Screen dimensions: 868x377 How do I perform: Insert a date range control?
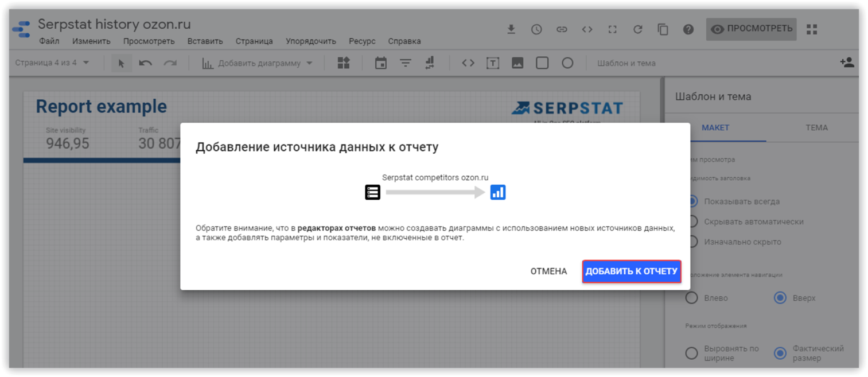point(381,63)
